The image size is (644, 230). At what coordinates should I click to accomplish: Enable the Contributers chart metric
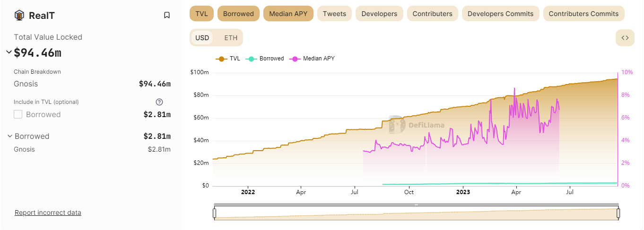432,14
